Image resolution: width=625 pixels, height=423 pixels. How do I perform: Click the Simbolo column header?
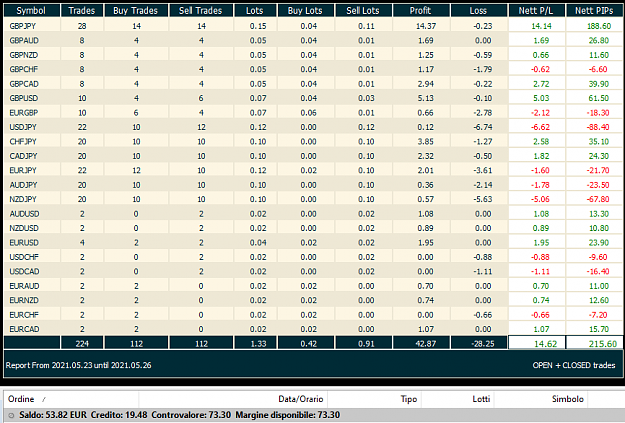tap(568, 399)
